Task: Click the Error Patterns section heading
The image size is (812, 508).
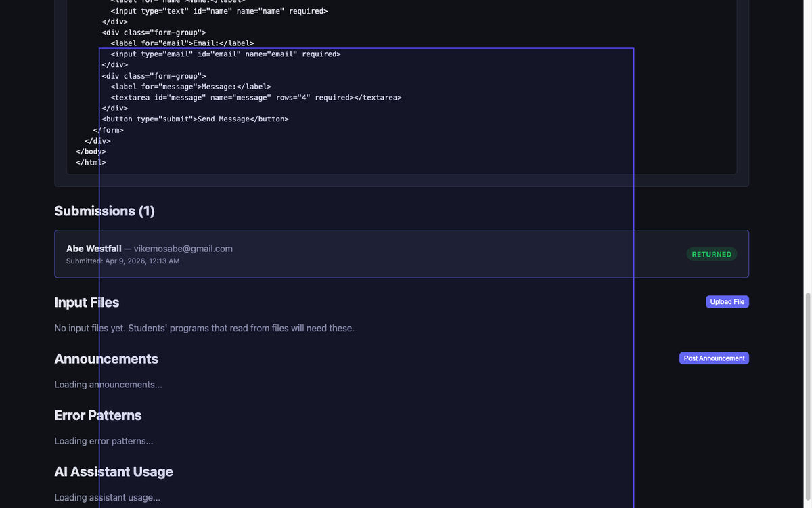Action: pyautogui.click(x=98, y=415)
